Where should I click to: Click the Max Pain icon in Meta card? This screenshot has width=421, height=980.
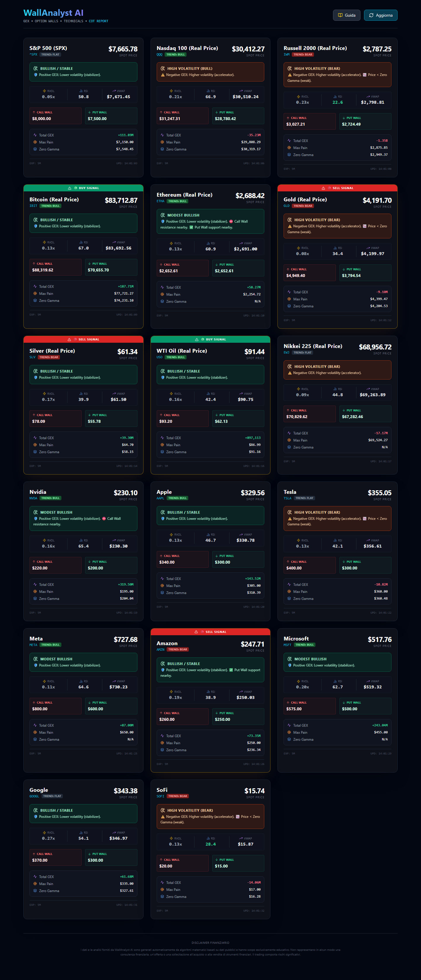tap(35, 732)
